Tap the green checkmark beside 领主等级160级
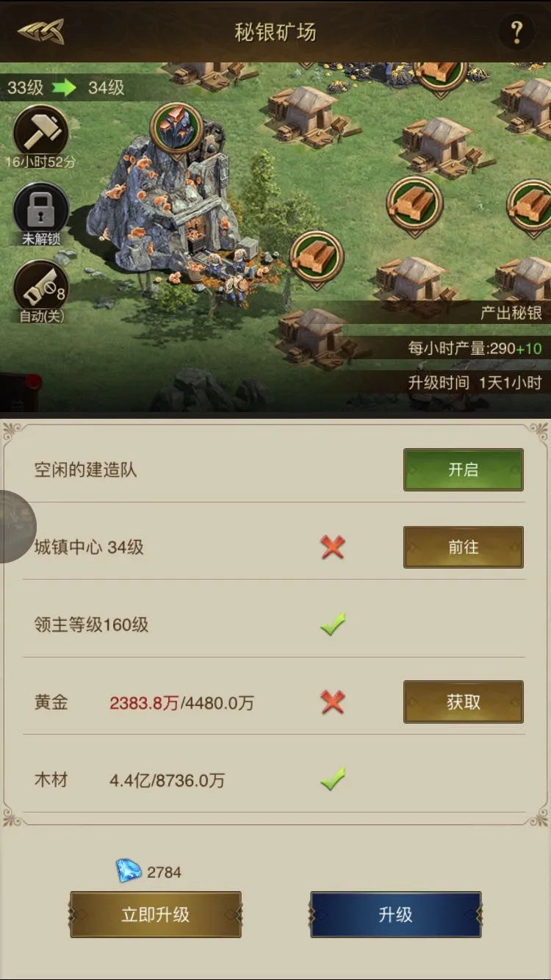 pyautogui.click(x=333, y=624)
